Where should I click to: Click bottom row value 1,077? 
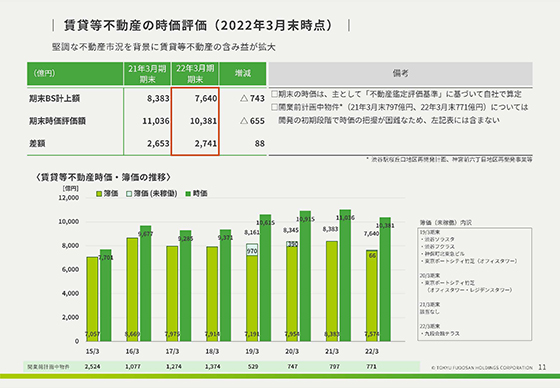(x=133, y=367)
